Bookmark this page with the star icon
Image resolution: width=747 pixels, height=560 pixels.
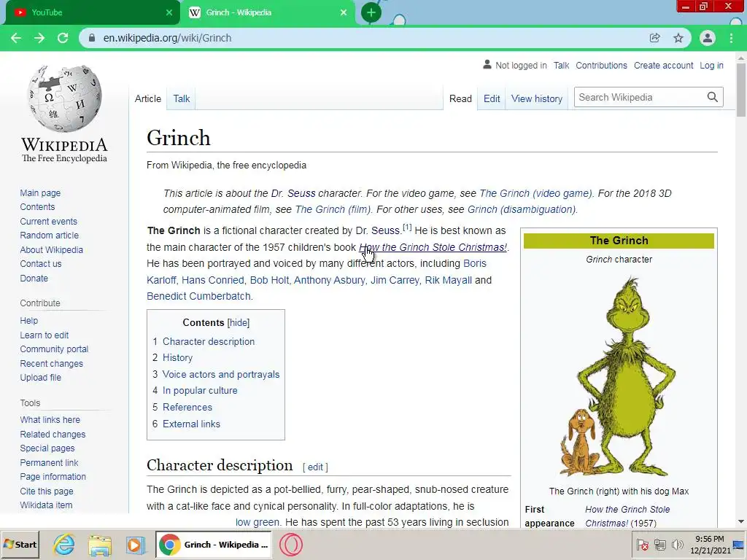[x=678, y=38]
